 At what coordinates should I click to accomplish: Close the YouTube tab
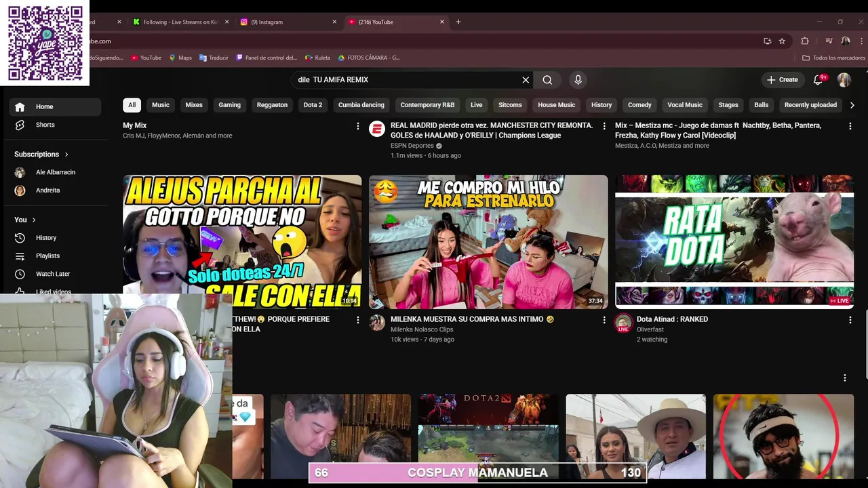pos(442,22)
